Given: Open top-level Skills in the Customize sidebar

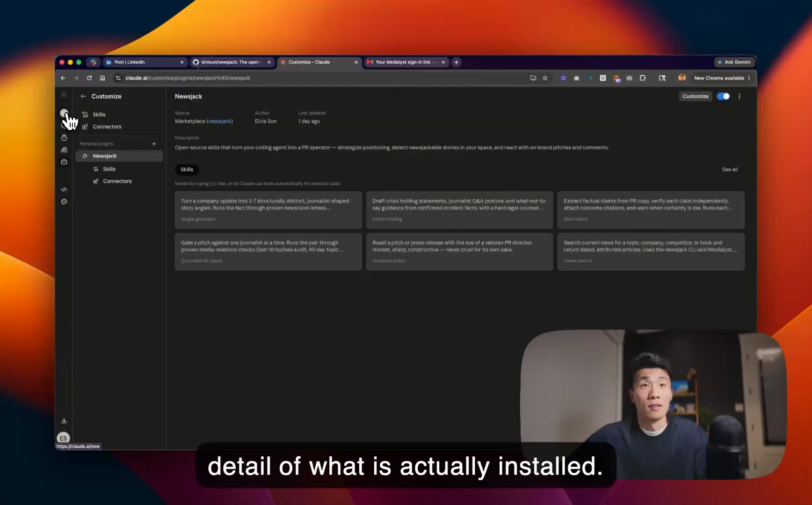Looking at the screenshot, I should [x=120, y=115].
